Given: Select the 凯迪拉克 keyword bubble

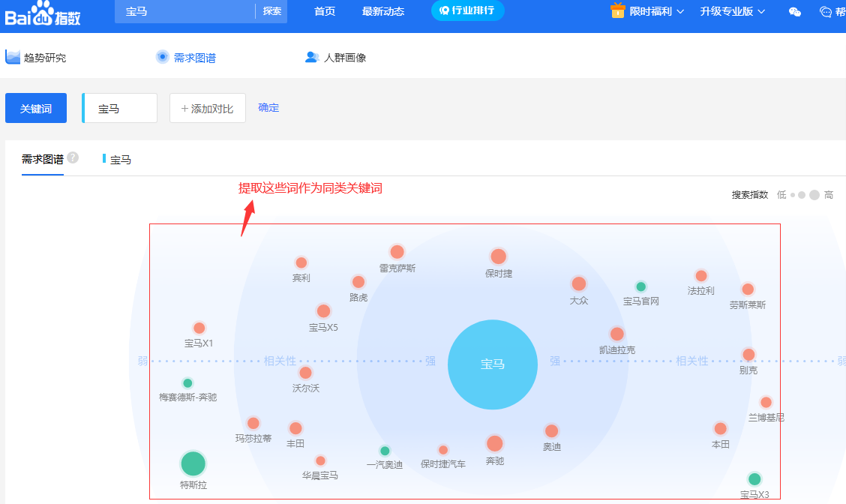Looking at the screenshot, I should pos(617,334).
